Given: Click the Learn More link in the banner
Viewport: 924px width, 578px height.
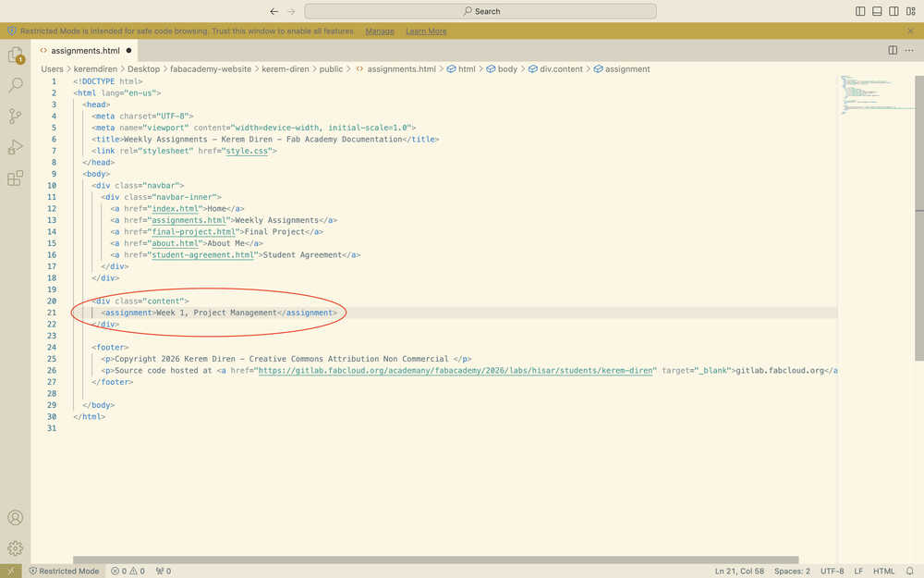Looking at the screenshot, I should 426,31.
